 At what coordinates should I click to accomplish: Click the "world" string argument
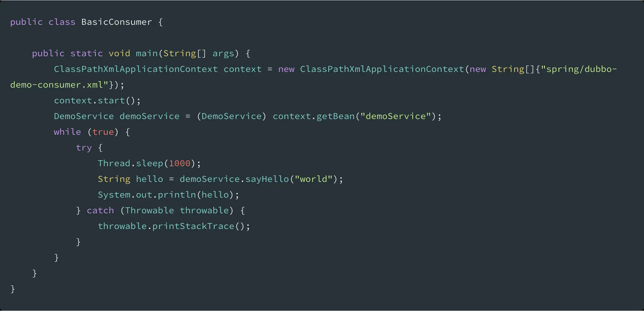click(x=314, y=179)
